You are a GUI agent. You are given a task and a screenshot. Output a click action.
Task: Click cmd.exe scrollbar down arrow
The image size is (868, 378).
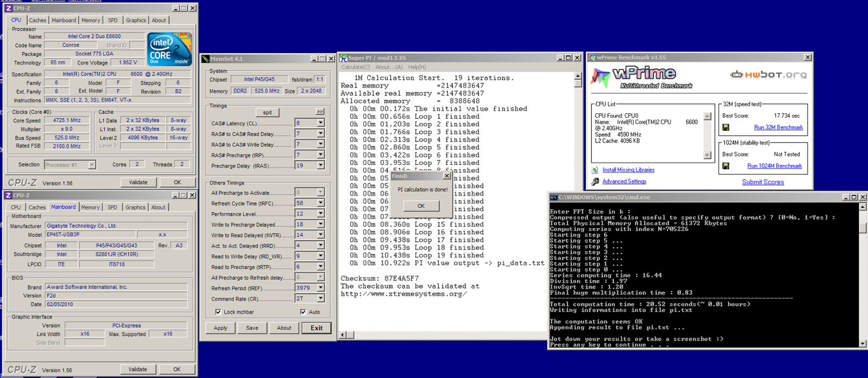coord(863,343)
